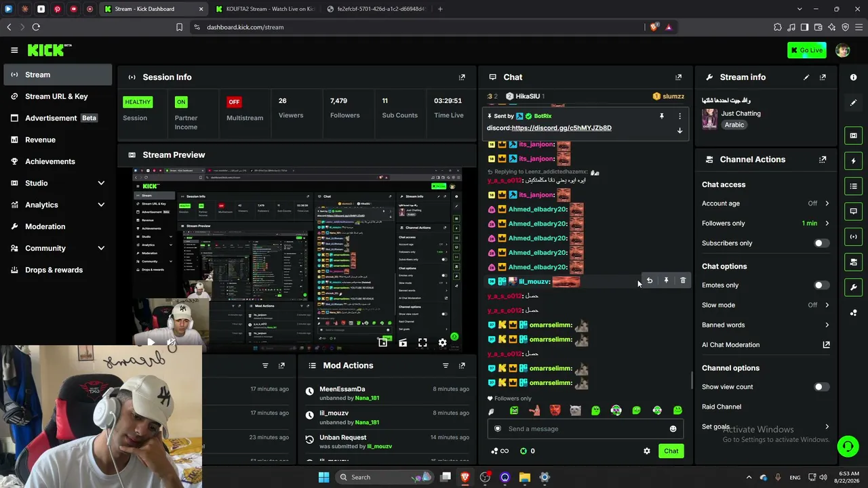Filter the Mod Actions list
This screenshot has width=868, height=488.
[446, 366]
